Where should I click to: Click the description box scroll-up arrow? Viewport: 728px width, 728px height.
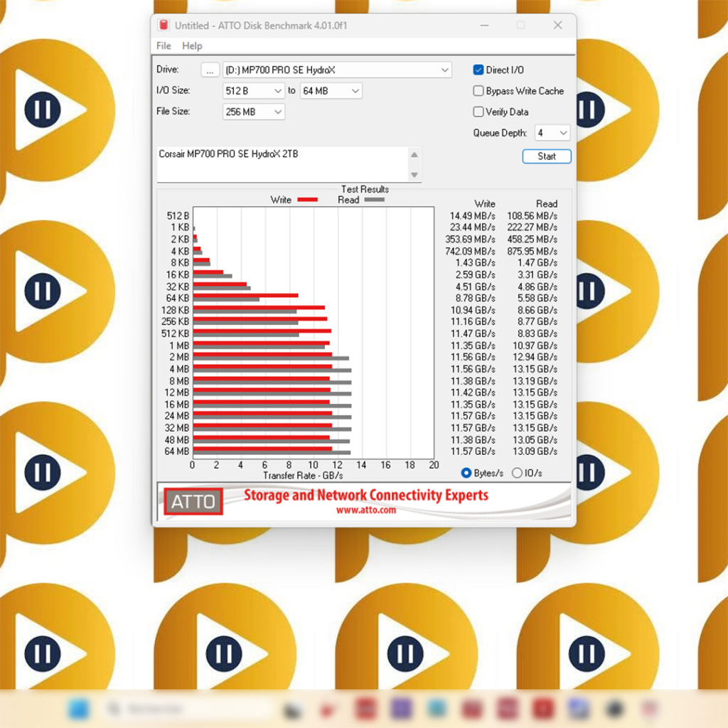414,154
